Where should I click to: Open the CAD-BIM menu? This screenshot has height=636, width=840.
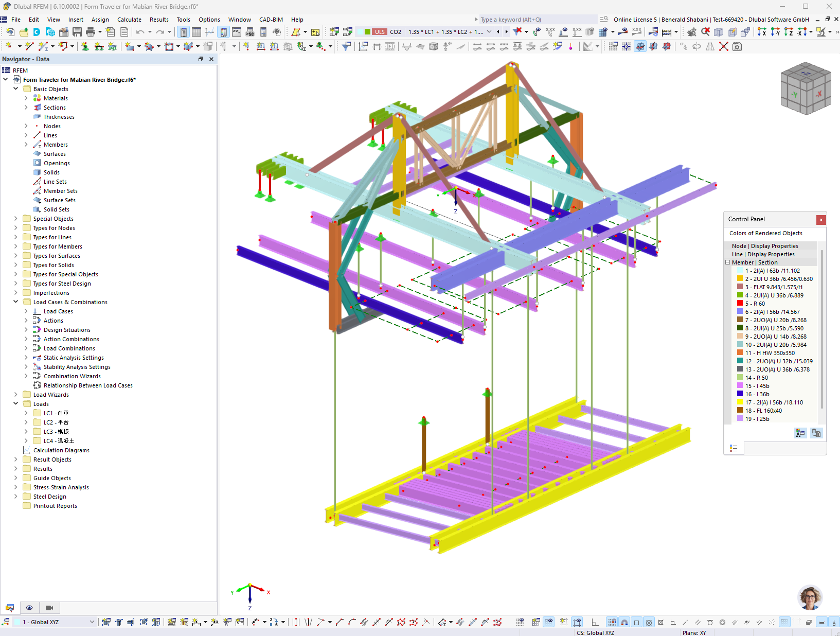pyautogui.click(x=271, y=20)
